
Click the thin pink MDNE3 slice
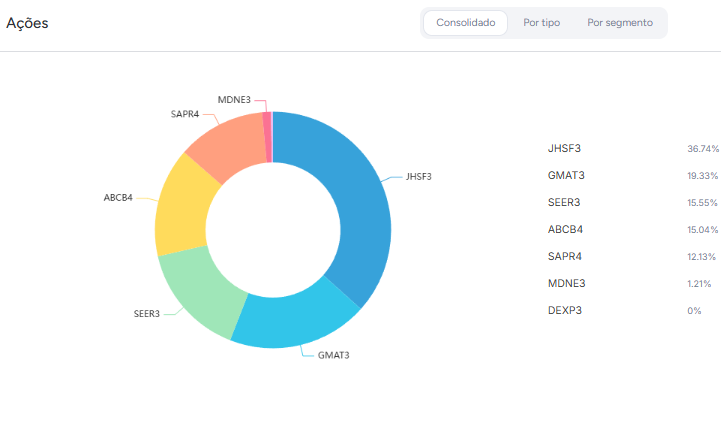[267, 137]
